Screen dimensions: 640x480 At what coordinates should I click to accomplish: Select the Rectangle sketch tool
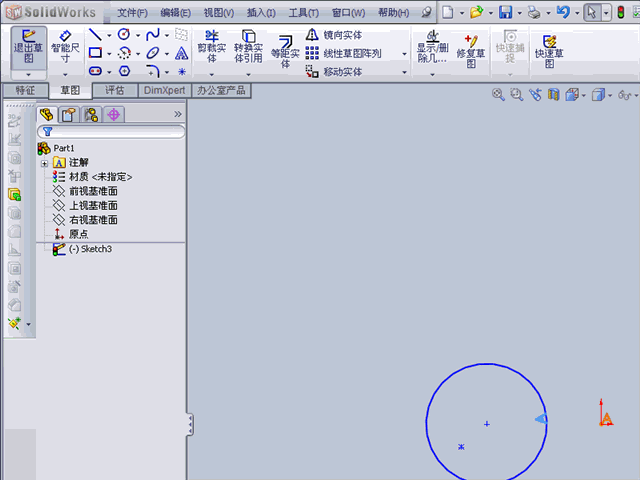(x=95, y=53)
